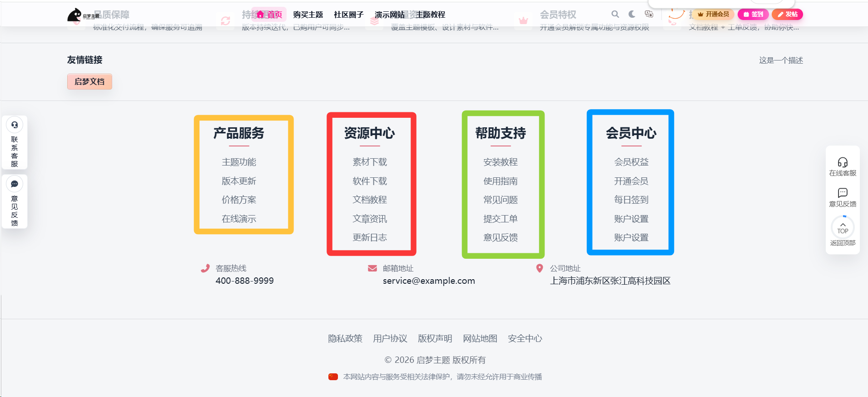Open 素材下载 in 资源中心
This screenshot has height=397, width=868.
[x=370, y=162]
